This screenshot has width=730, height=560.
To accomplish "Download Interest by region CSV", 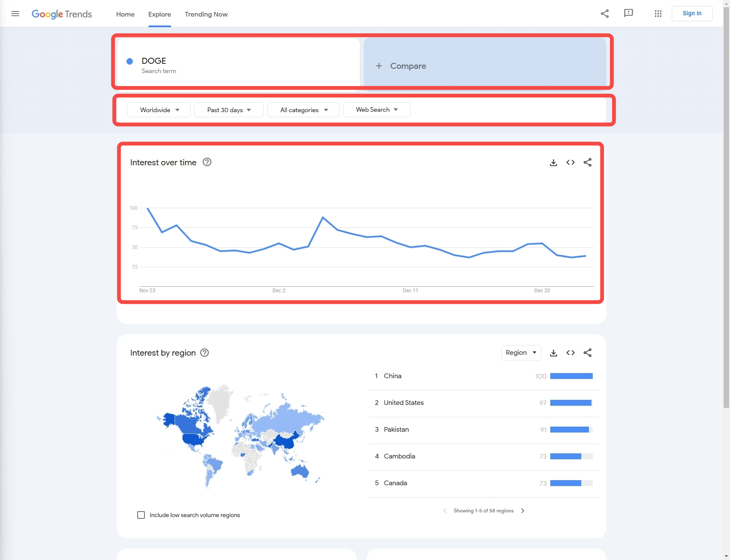I will [553, 353].
